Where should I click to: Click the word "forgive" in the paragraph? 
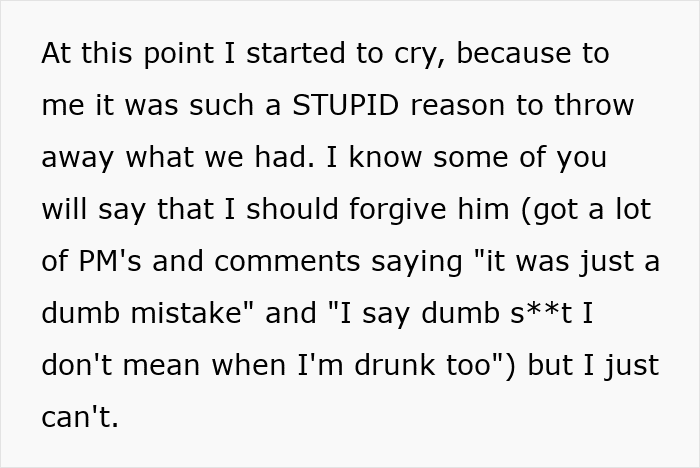pos(397,209)
